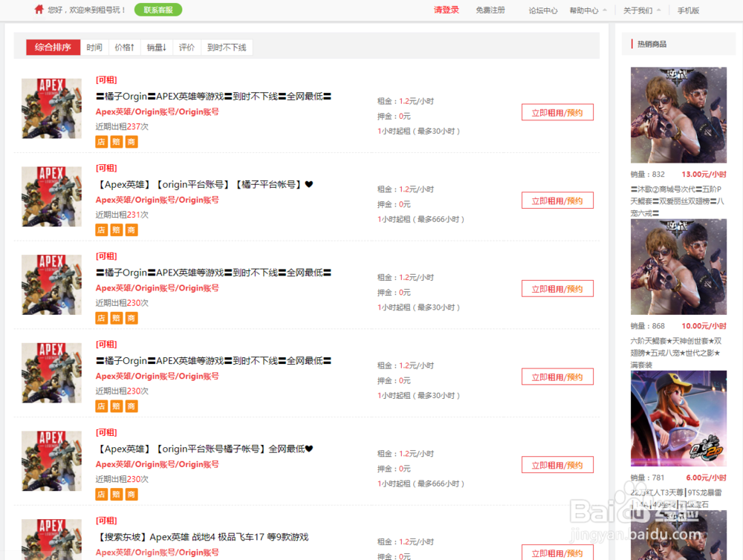
Task: Click 商 badge under 全网最低♥ origin平台账号 listing
Action: point(132,494)
